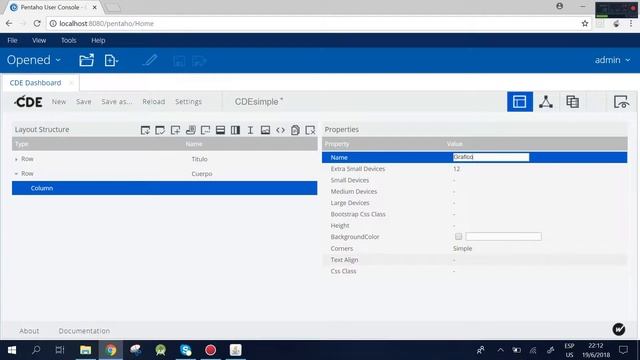This screenshot has height=360, width=640.
Task: Click the Add Columns icon
Action: pos(235,130)
